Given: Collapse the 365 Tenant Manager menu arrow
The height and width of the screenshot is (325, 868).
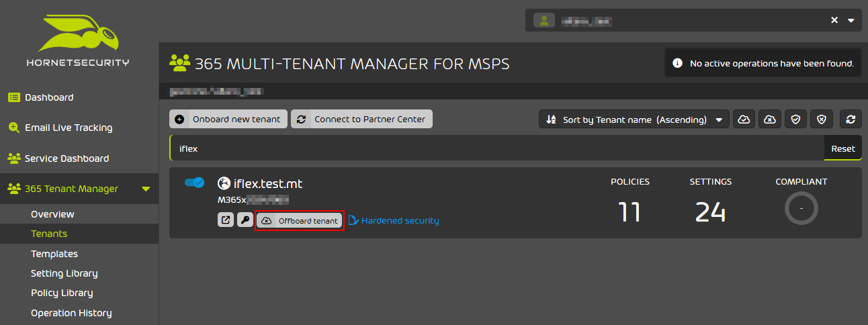Looking at the screenshot, I should (x=146, y=189).
